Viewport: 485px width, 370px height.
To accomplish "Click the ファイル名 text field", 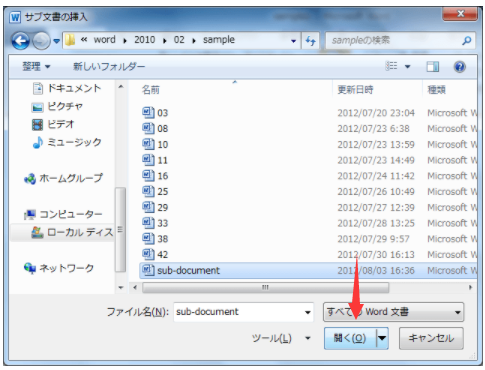I will pyautogui.click(x=238, y=312).
